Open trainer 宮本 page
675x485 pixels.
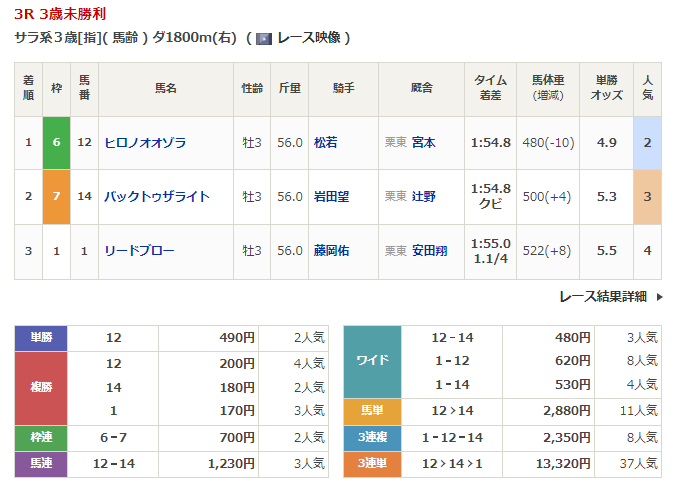tap(424, 143)
